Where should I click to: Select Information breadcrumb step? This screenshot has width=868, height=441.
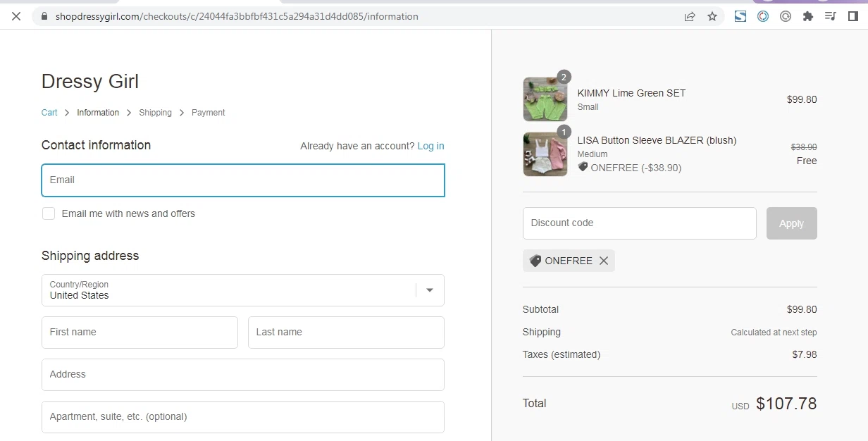click(98, 113)
